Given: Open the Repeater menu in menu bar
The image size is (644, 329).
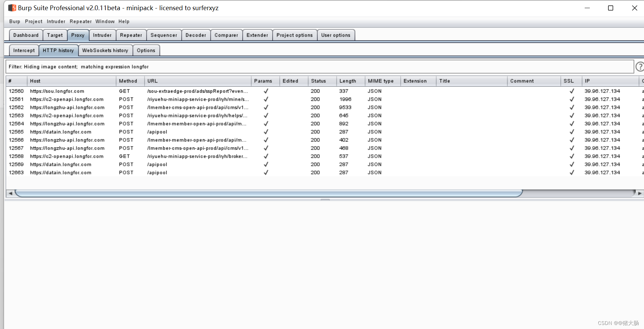Looking at the screenshot, I should (x=81, y=21).
